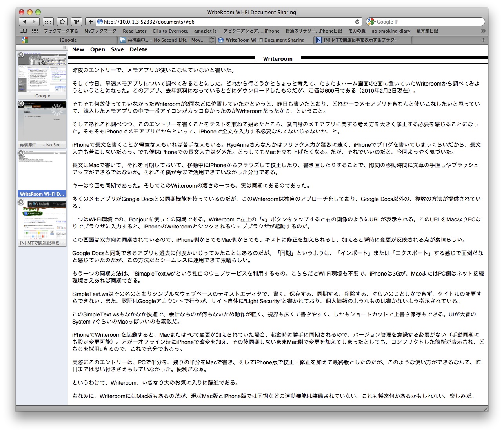Open the Top Sites grid button in toolbar
Screen dimensions: 504x435
tap(48, 22)
